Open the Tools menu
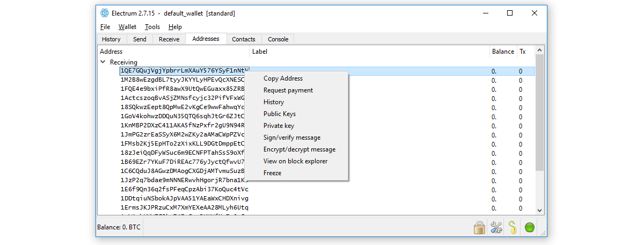The image size is (644, 245). tap(152, 27)
